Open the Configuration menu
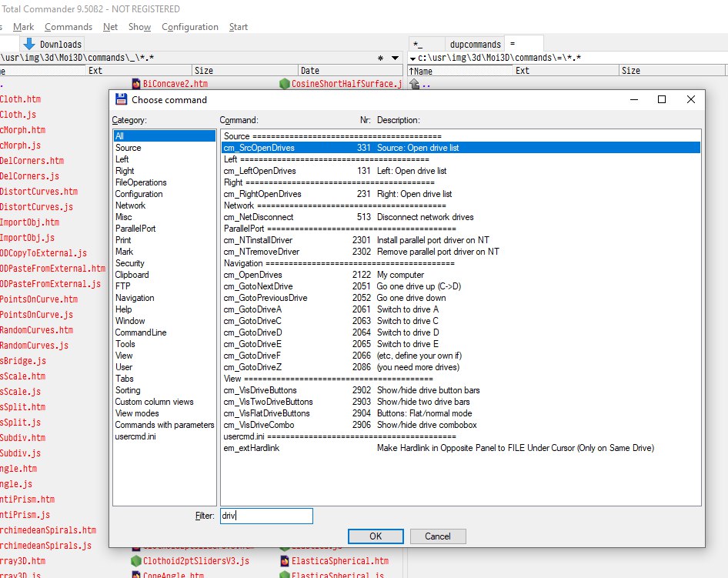The image size is (728, 578). click(x=190, y=27)
